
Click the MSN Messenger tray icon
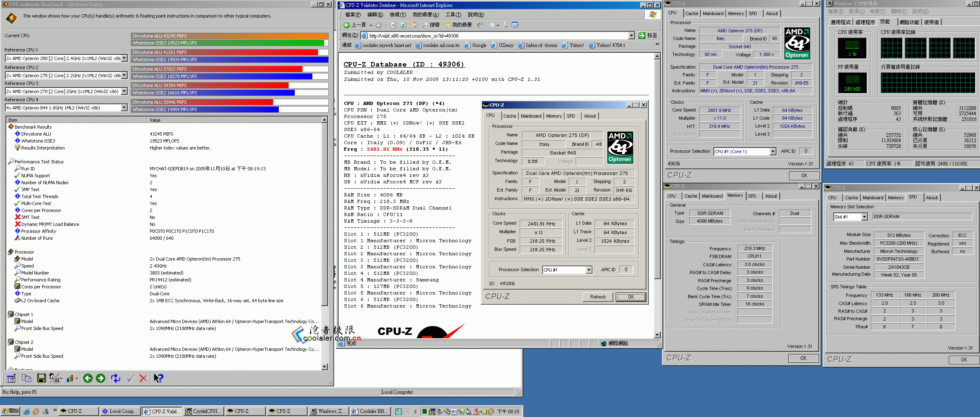pyautogui.click(x=476, y=411)
